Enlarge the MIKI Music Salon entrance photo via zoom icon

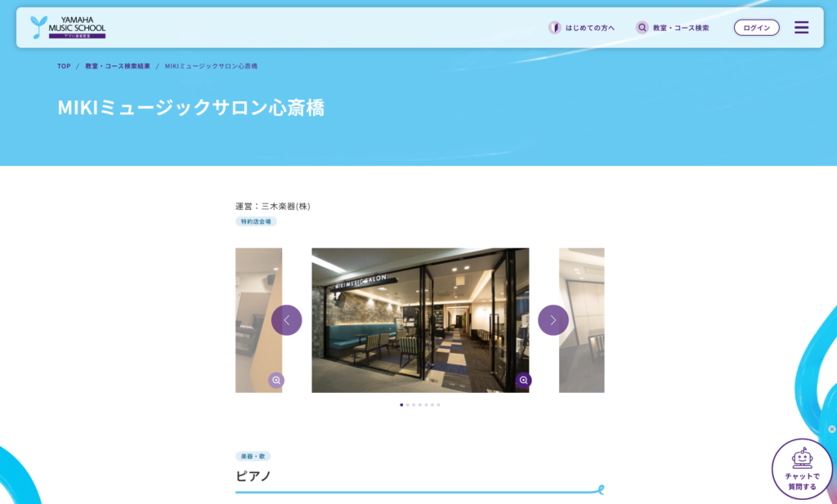(524, 381)
